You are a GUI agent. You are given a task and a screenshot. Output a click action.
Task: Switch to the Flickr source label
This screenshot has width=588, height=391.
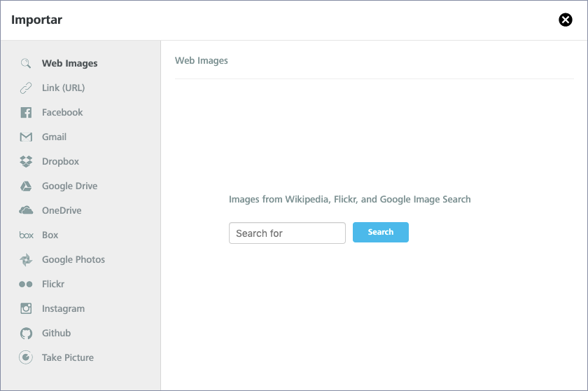click(x=53, y=284)
